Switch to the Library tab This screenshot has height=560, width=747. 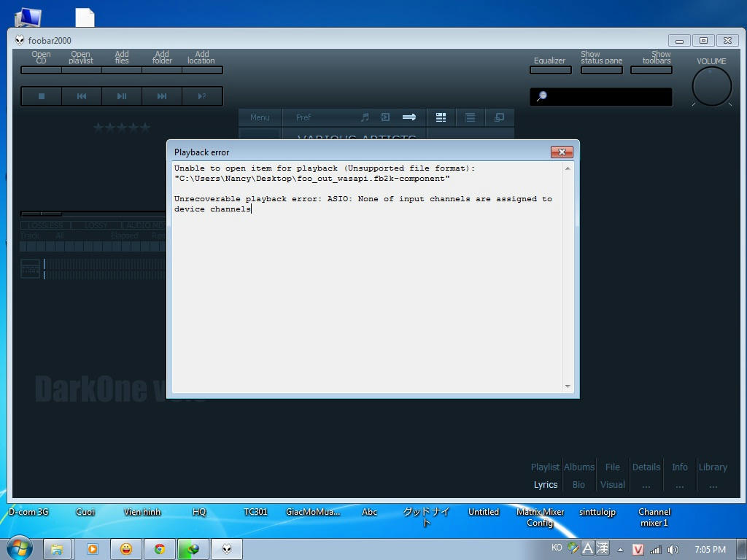tap(713, 467)
